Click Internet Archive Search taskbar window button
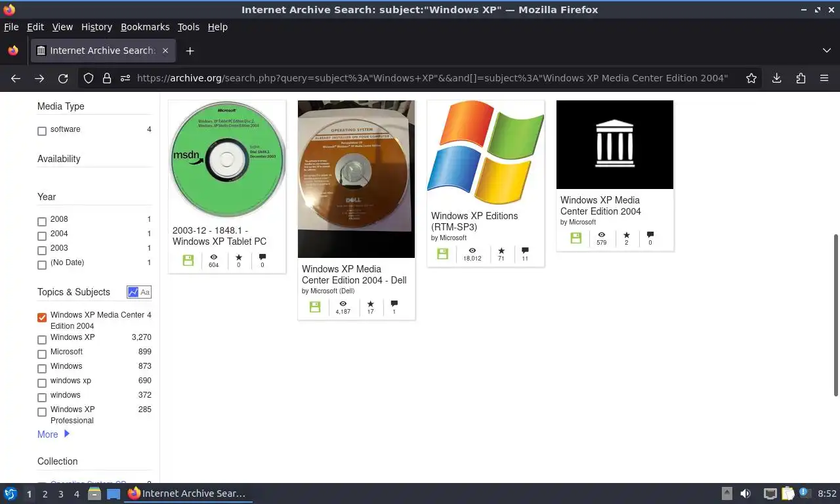 189,493
